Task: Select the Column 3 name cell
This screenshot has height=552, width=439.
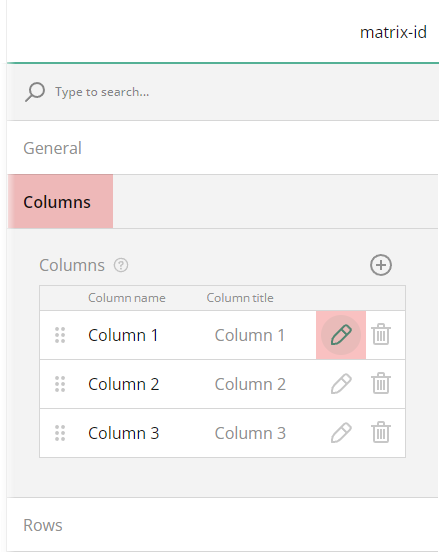Action: (x=124, y=433)
